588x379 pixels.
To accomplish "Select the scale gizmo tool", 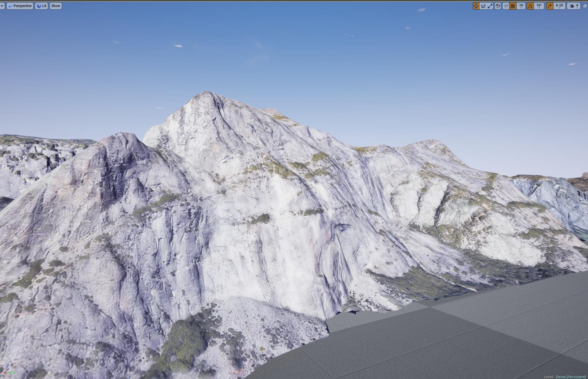I will pyautogui.click(x=490, y=6).
